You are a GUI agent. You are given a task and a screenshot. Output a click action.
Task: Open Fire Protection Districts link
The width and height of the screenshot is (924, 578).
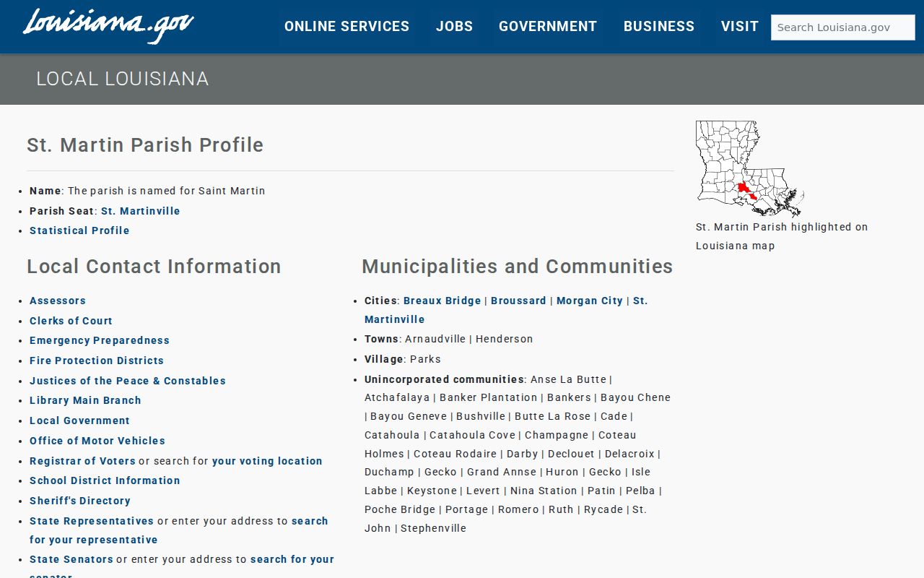point(97,361)
